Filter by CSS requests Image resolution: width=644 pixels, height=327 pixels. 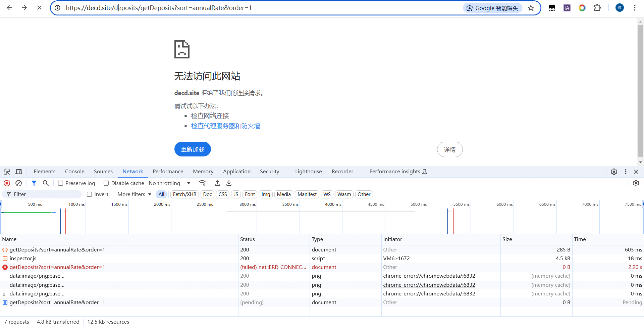[x=223, y=194]
